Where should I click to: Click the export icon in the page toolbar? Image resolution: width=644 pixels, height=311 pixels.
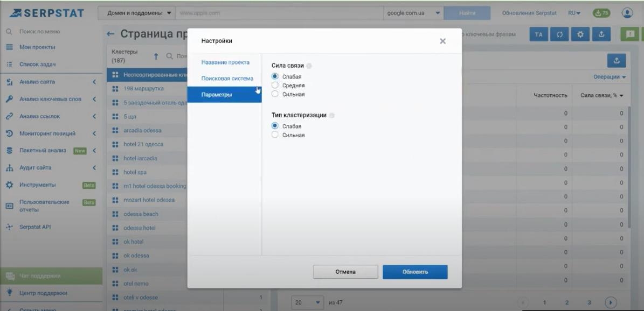601,34
